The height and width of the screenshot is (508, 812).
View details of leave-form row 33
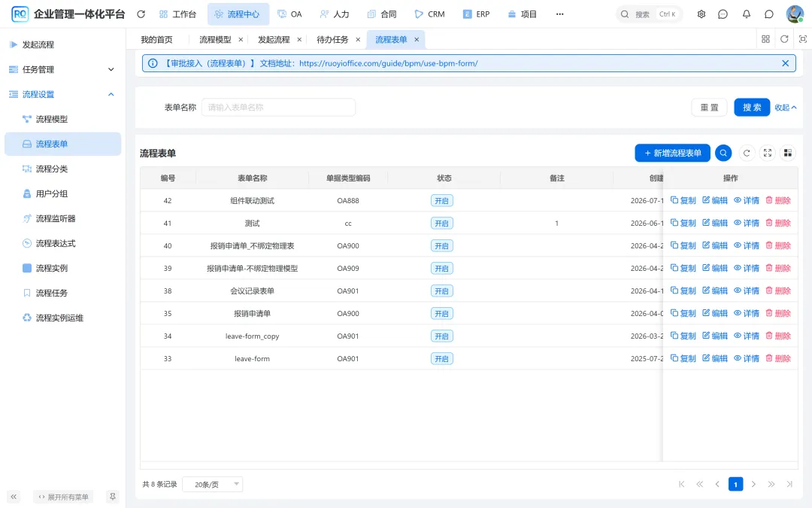pos(747,358)
